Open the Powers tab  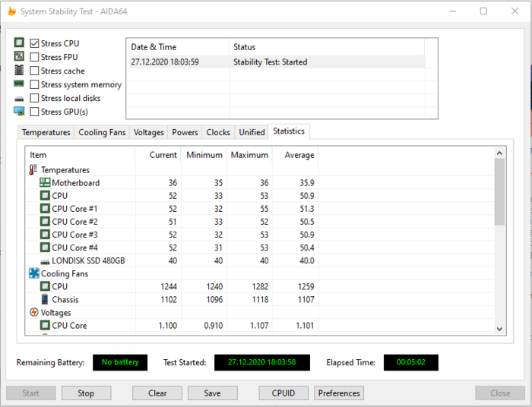[x=185, y=132]
